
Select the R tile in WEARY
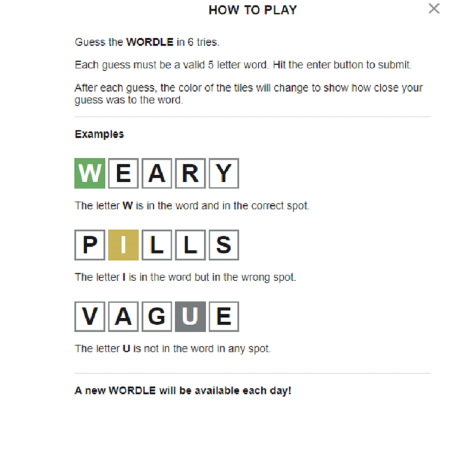[x=190, y=174]
